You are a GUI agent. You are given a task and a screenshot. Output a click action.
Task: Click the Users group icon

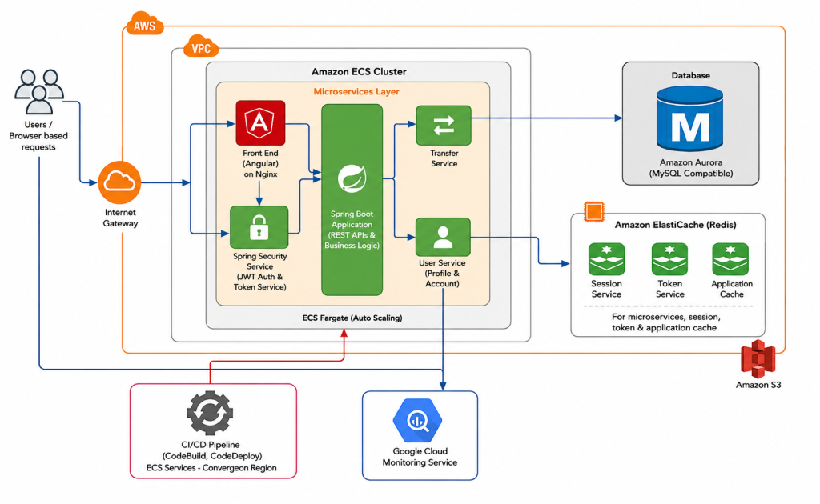[38, 92]
